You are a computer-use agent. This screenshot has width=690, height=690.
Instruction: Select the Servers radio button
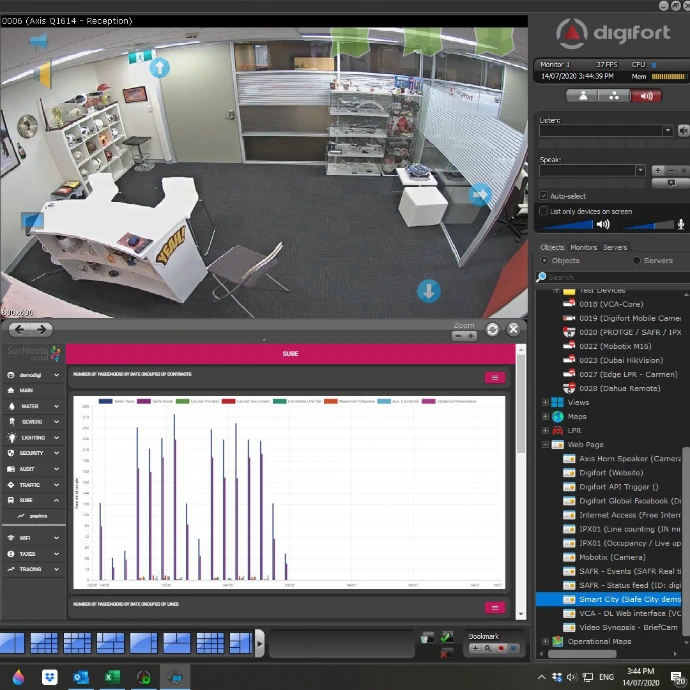pos(636,261)
